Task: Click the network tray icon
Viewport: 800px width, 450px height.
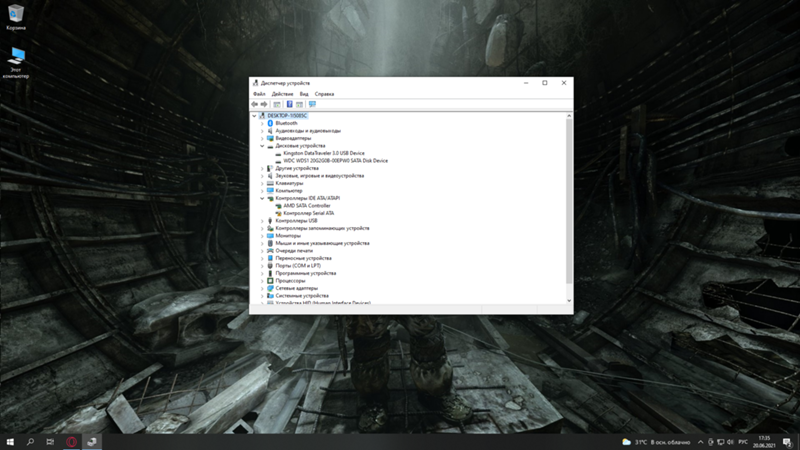Action: [x=720, y=442]
